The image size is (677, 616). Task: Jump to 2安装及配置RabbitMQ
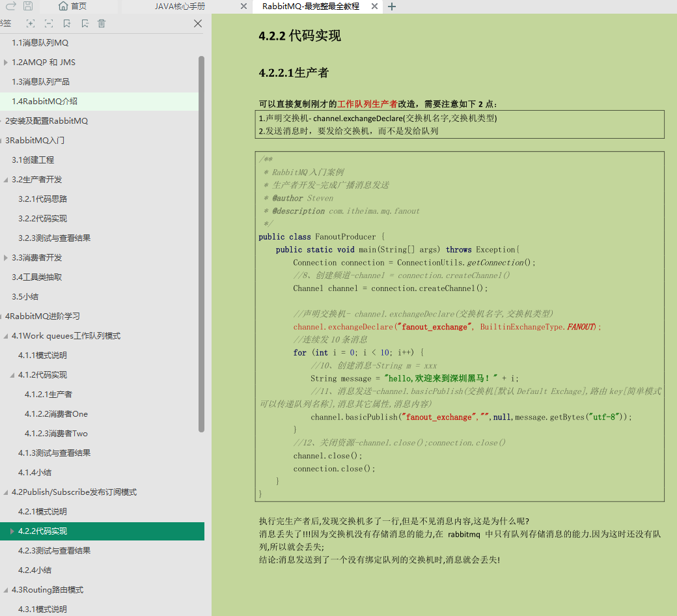[47, 121]
